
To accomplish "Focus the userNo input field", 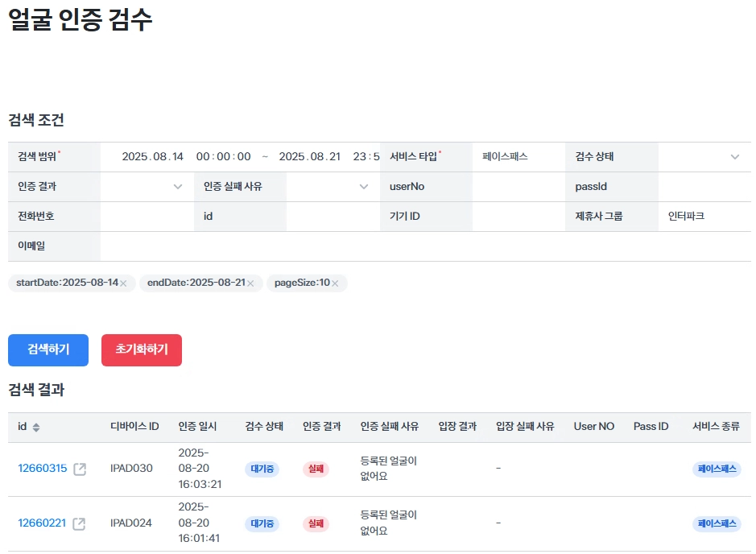I will coord(518,187).
